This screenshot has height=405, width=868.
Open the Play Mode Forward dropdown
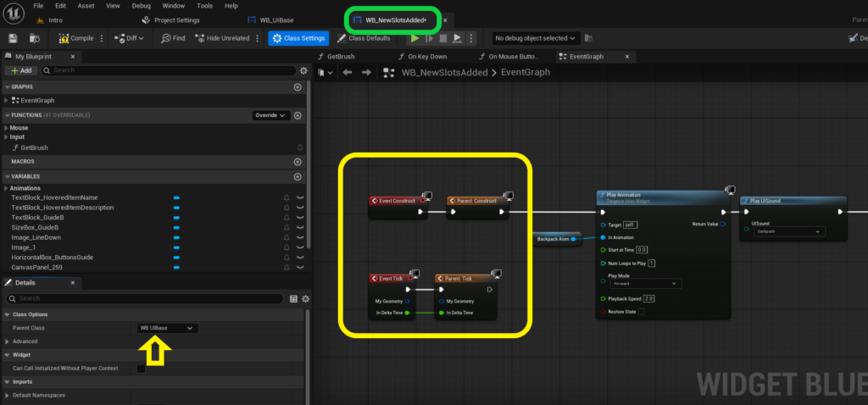point(645,283)
